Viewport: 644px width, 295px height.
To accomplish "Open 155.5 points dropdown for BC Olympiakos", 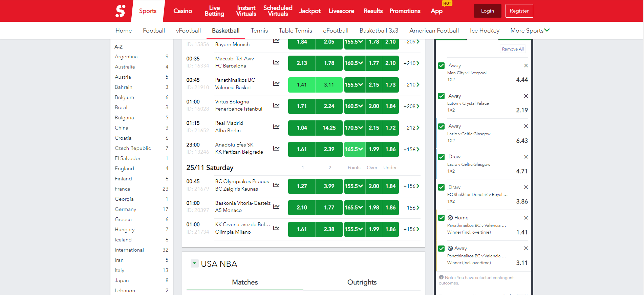I will [x=354, y=186].
